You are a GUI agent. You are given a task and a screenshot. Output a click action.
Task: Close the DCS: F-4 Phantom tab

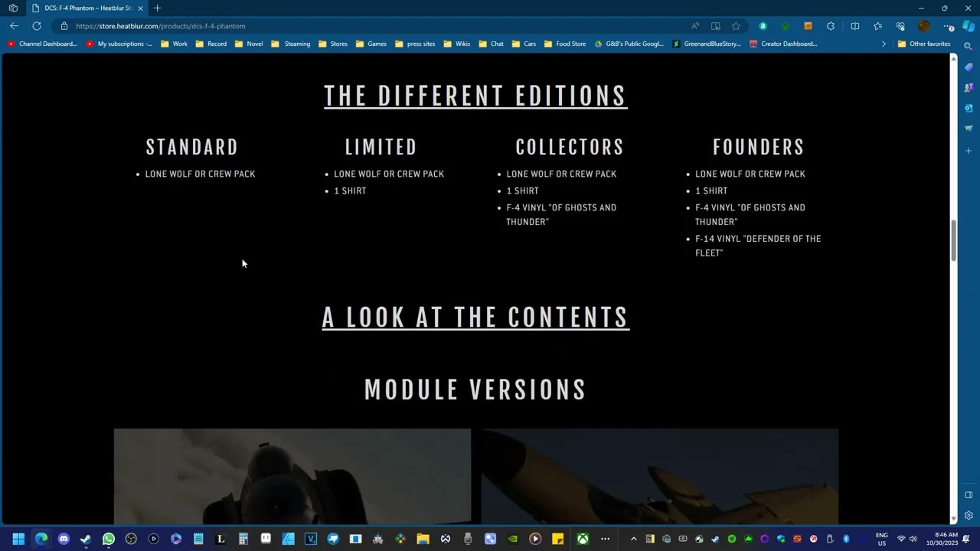[140, 8]
